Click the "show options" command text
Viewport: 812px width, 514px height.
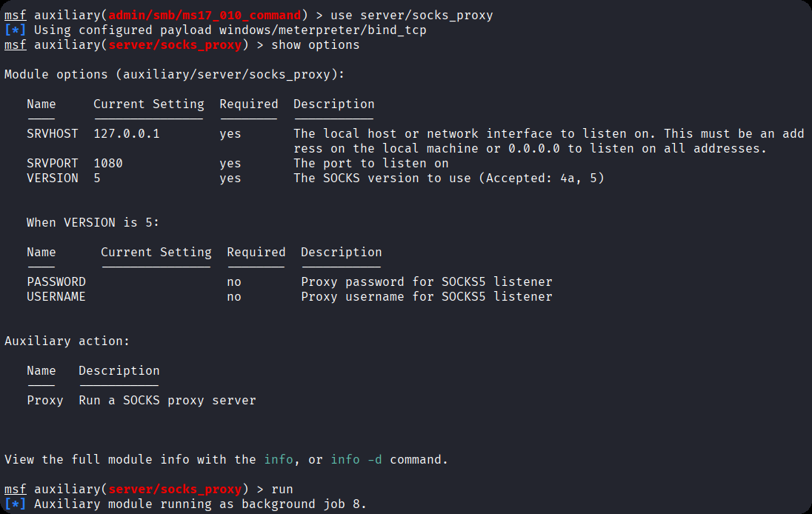click(316, 45)
